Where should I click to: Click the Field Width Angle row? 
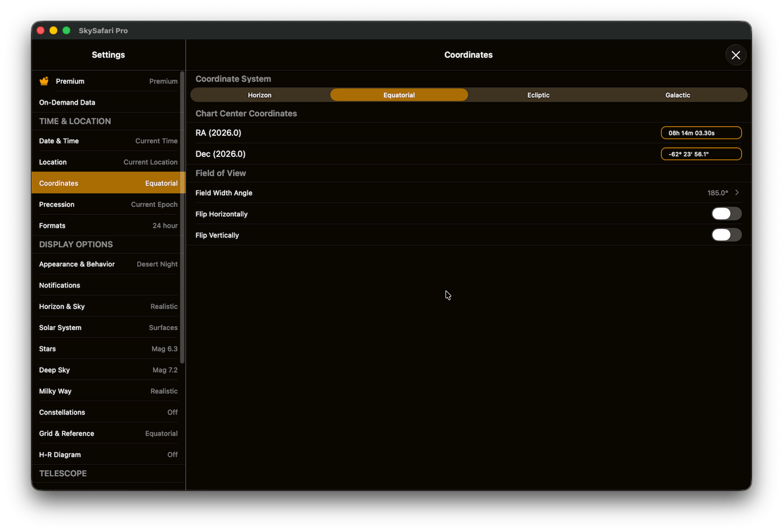click(469, 193)
